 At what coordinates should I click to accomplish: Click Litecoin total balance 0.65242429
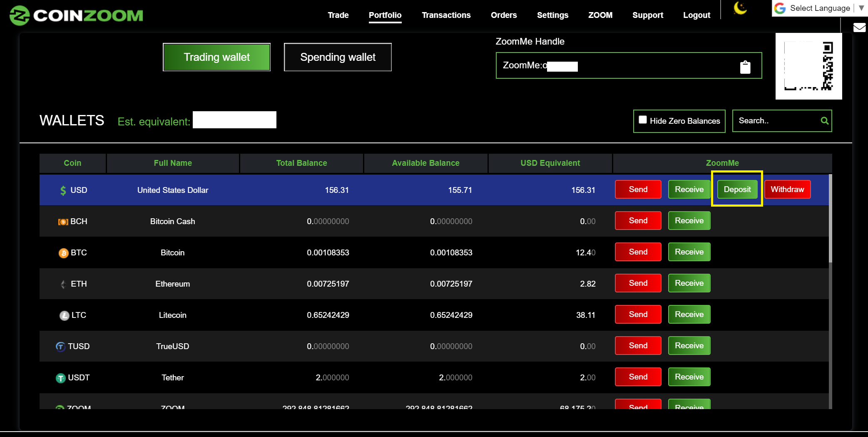(x=328, y=315)
